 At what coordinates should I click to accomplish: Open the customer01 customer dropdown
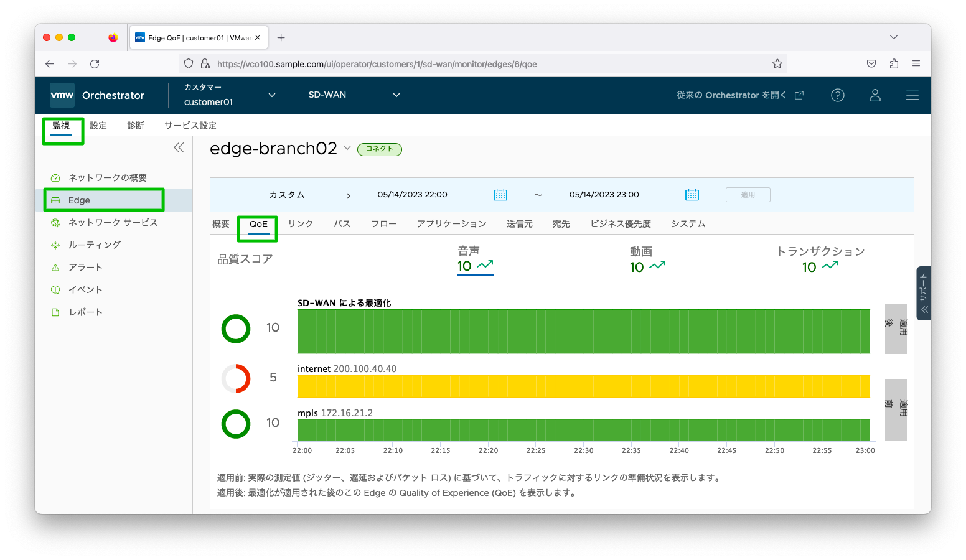(230, 95)
